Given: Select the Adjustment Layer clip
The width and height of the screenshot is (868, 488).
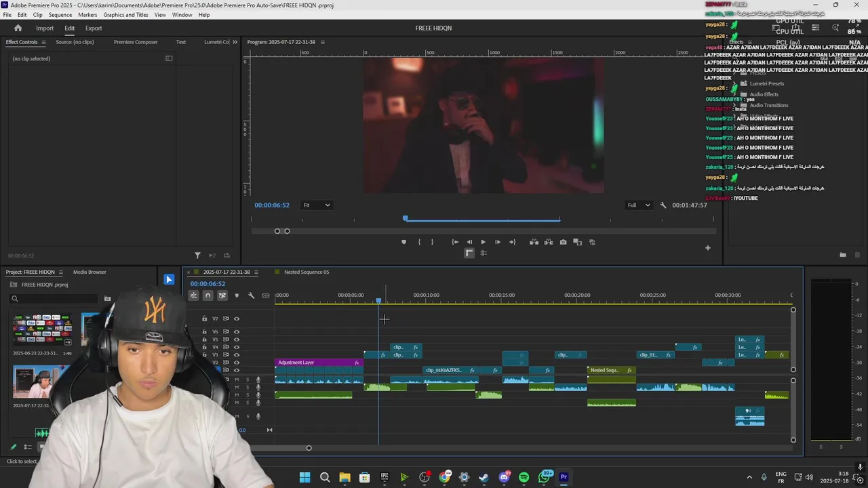Looking at the screenshot, I should (319, 363).
